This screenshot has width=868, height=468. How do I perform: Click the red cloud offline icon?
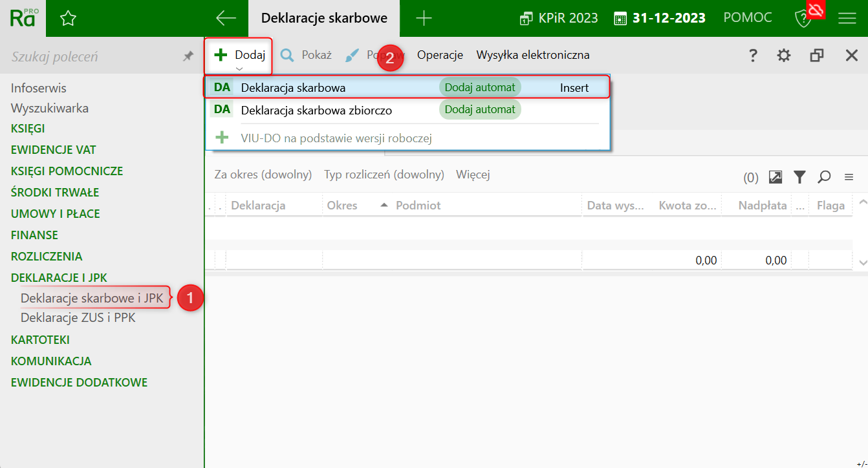(x=816, y=9)
